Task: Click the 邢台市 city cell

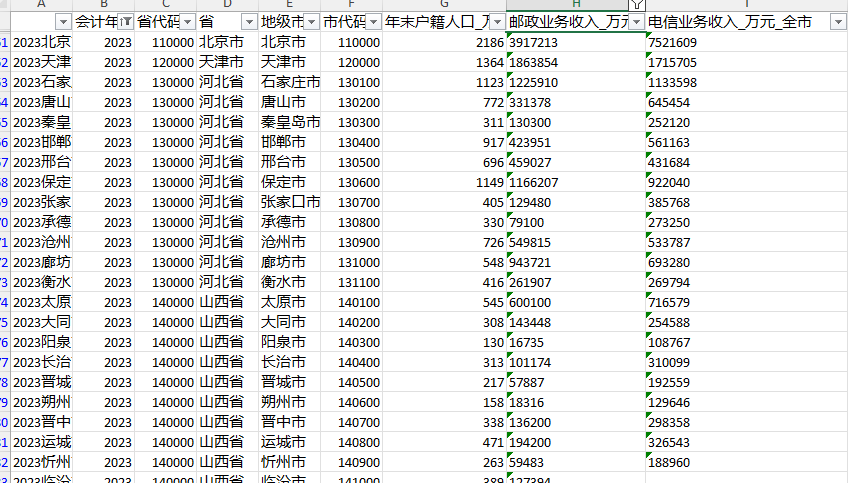Action: click(289, 162)
